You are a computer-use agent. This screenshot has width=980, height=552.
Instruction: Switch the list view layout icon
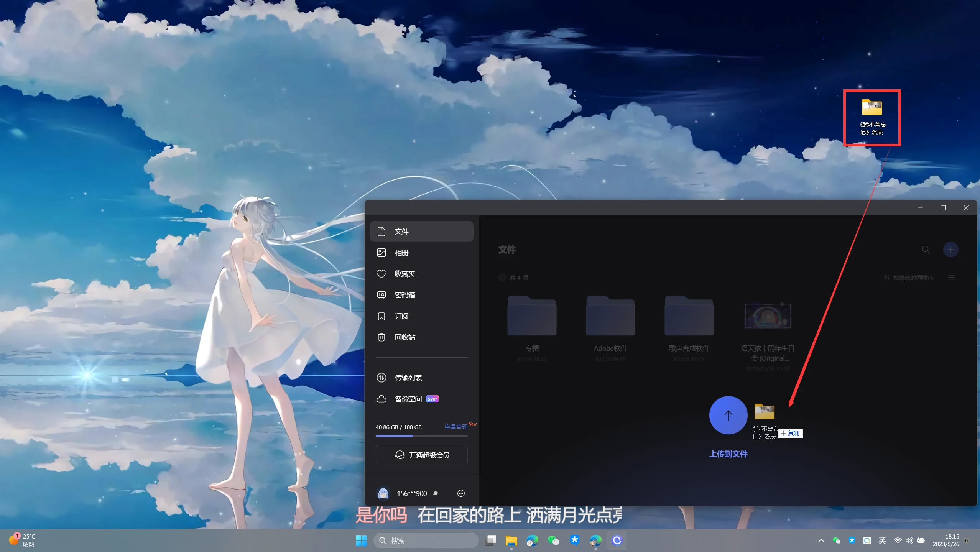click(x=952, y=278)
